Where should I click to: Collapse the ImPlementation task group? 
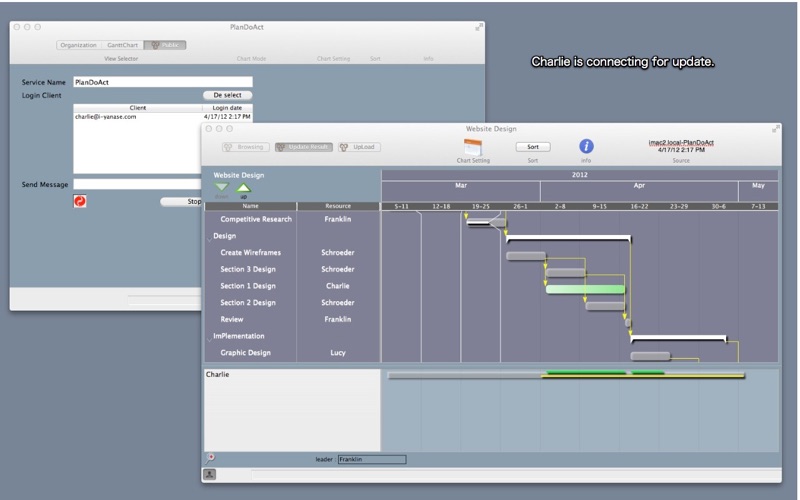click(x=209, y=337)
